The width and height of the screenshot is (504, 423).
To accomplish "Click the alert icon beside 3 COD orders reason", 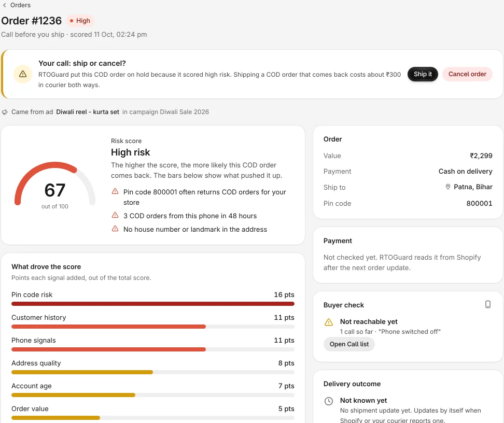I will (115, 215).
